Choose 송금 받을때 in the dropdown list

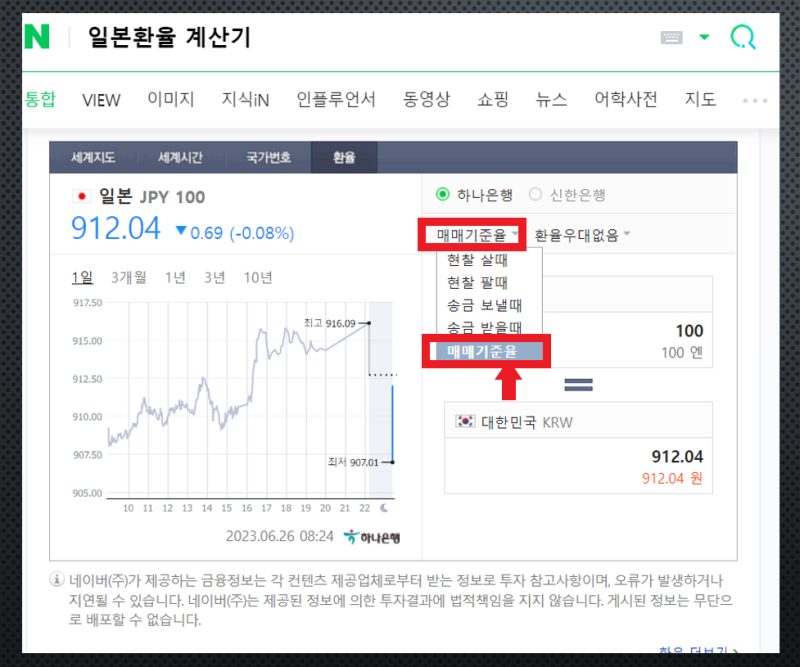tap(484, 327)
